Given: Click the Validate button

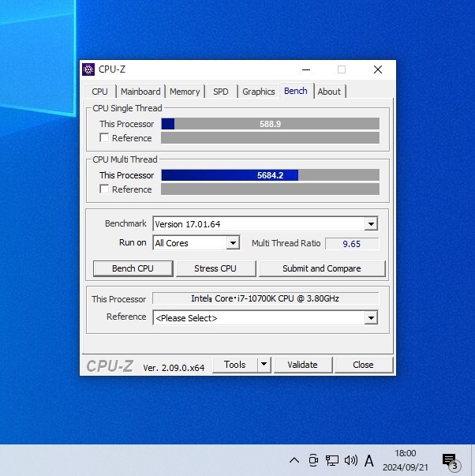Looking at the screenshot, I should point(303,364).
